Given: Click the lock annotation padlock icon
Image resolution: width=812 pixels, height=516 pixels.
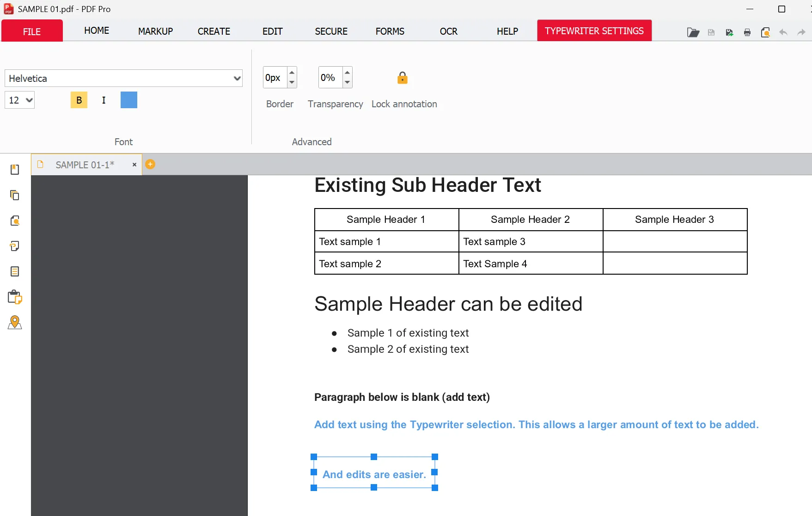Looking at the screenshot, I should coord(403,78).
